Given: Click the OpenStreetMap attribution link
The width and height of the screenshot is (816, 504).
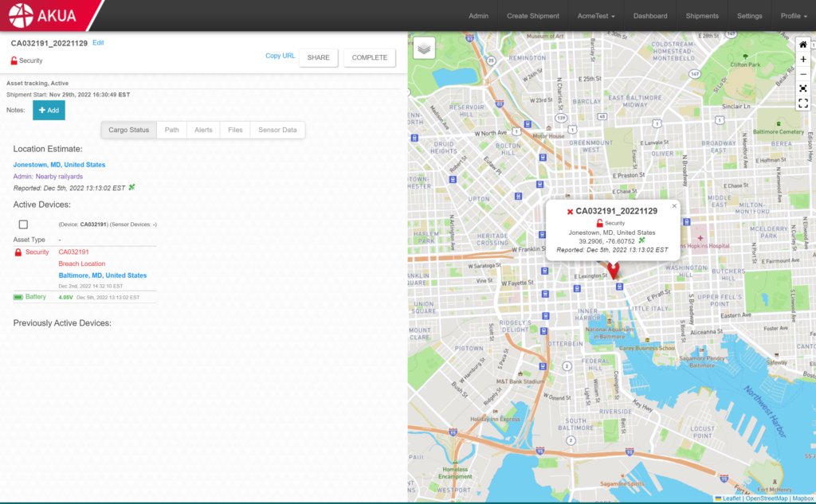Looking at the screenshot, I should click(x=767, y=498).
